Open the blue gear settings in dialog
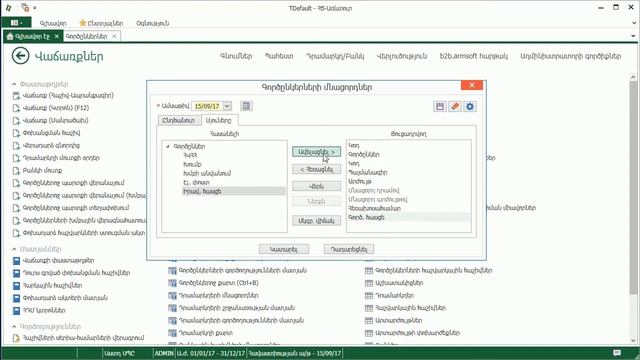This screenshot has height=360, width=640. click(470, 107)
